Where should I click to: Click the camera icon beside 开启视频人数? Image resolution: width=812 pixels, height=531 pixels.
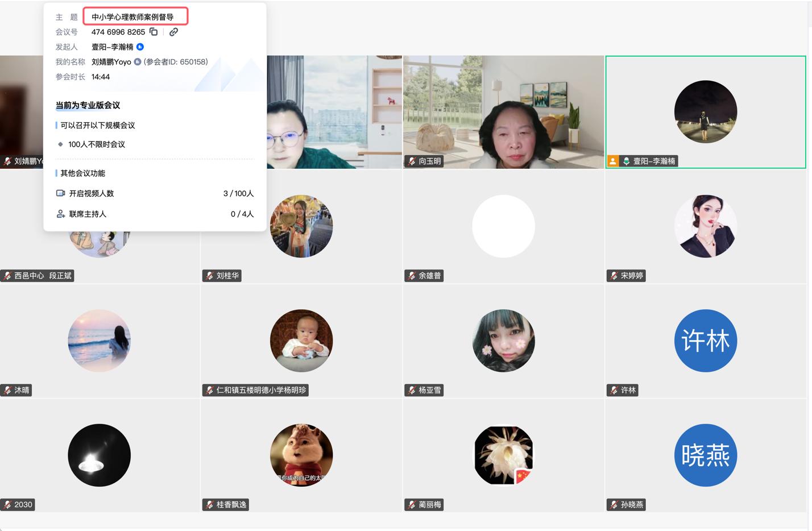point(60,193)
